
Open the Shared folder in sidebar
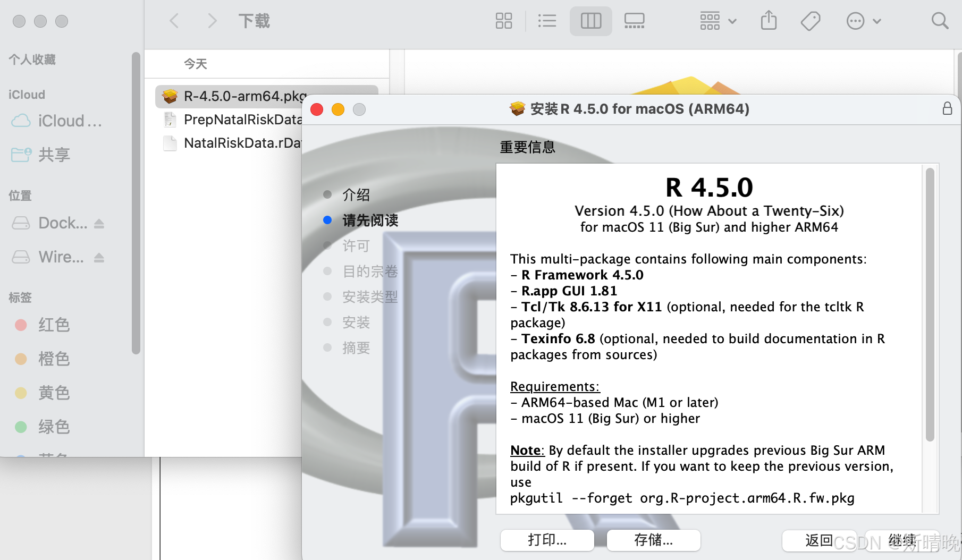pyautogui.click(x=41, y=155)
